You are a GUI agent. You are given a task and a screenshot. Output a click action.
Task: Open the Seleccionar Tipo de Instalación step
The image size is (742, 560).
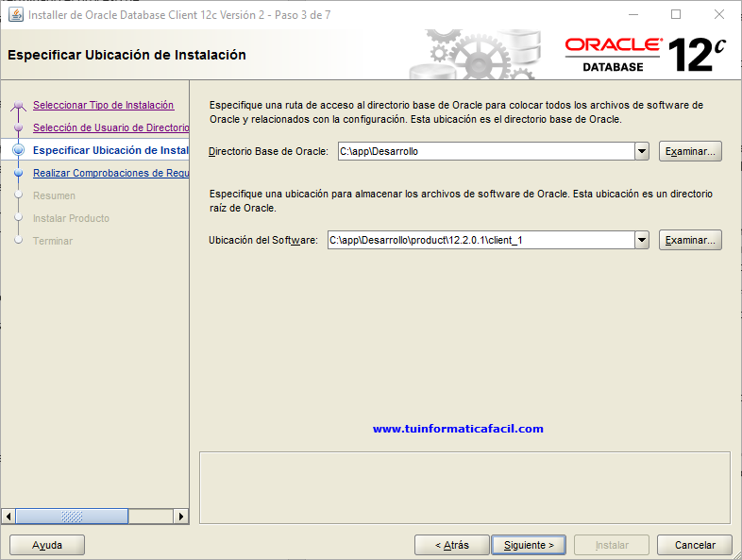[x=103, y=105]
